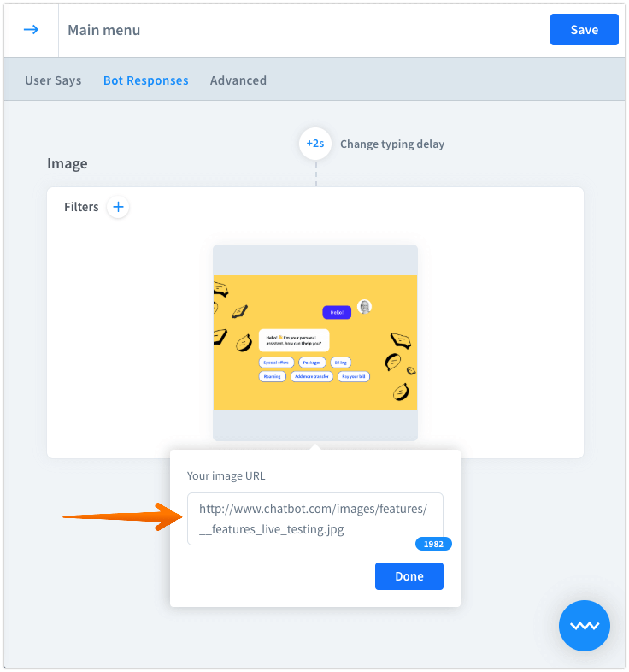The image size is (629, 672).
Task: Add a filter with the plus icon
Action: 118,207
